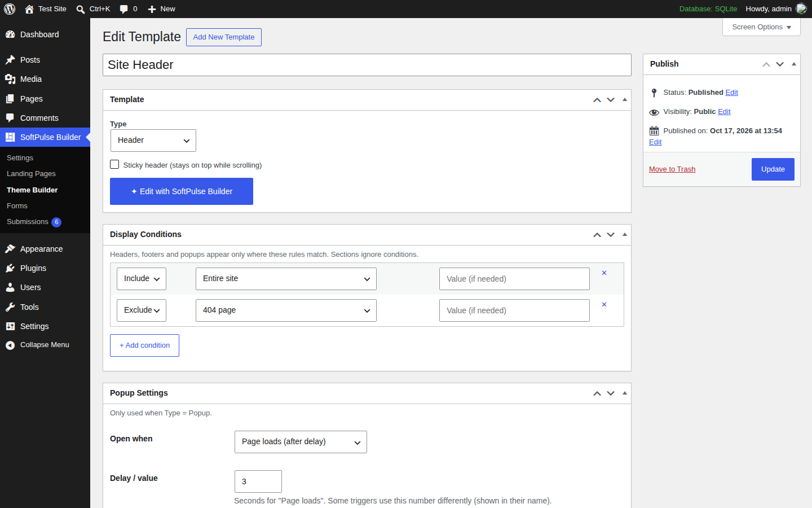Click Database: SQLite indicator
Viewport: 812px width, 508px height.
click(x=708, y=9)
